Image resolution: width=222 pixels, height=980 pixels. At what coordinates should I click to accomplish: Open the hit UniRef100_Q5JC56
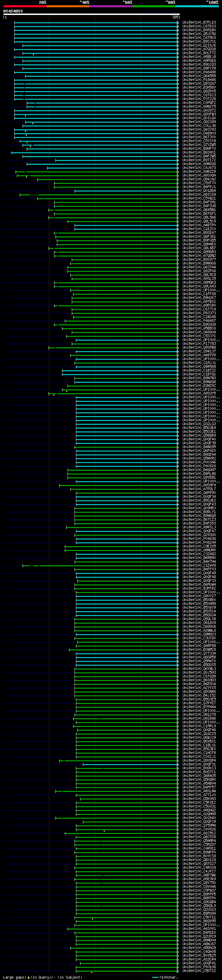coord(199,34)
